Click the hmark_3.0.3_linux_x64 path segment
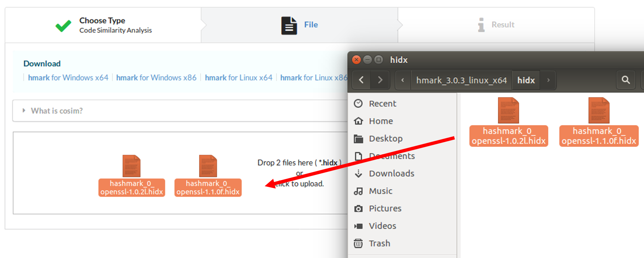This screenshot has height=258, width=644. (461, 80)
